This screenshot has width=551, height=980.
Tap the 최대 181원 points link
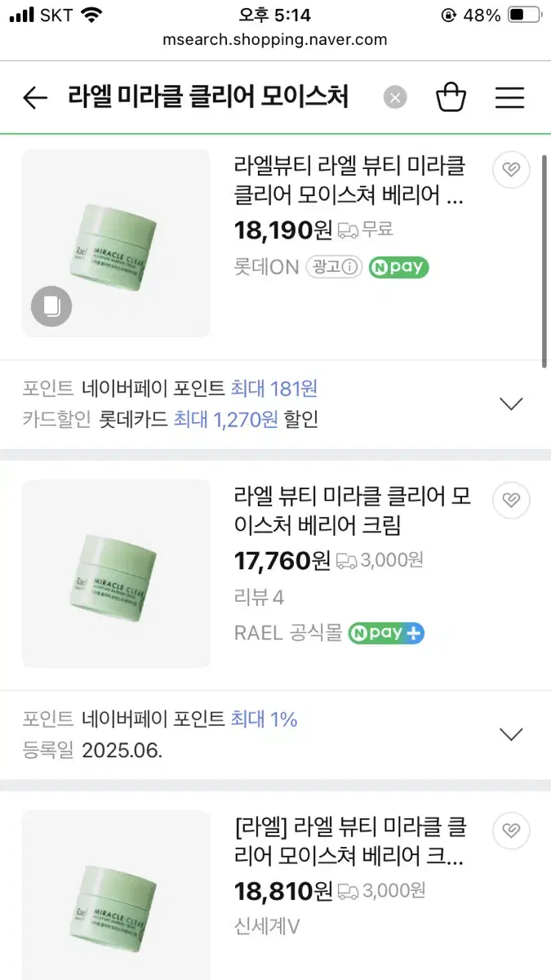pos(273,390)
